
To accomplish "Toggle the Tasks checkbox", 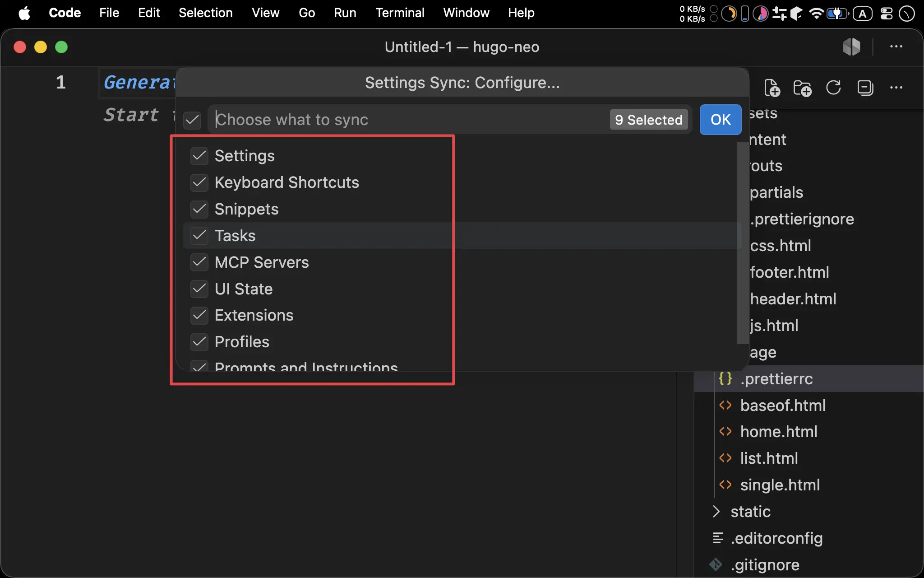I will click(199, 235).
